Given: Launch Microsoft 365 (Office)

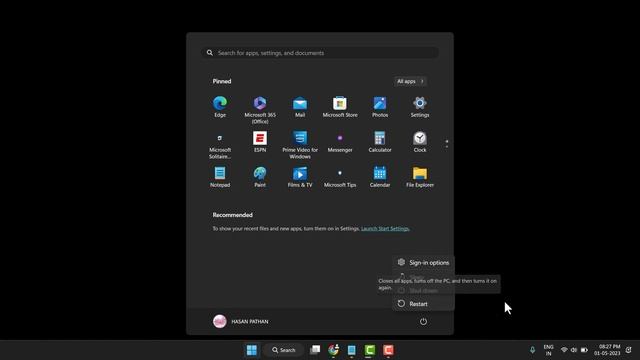Looking at the screenshot, I should (x=260, y=110).
